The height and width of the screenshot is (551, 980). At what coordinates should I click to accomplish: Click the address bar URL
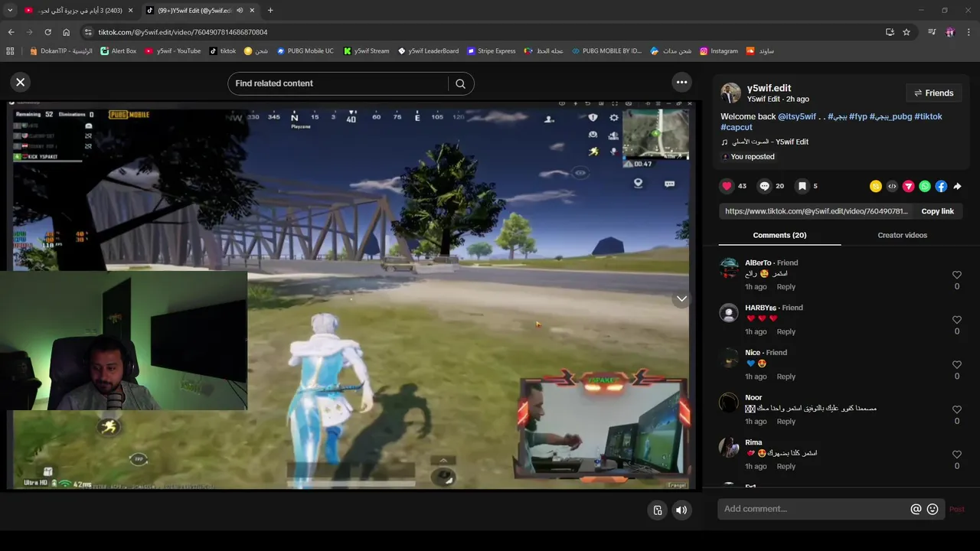click(183, 32)
